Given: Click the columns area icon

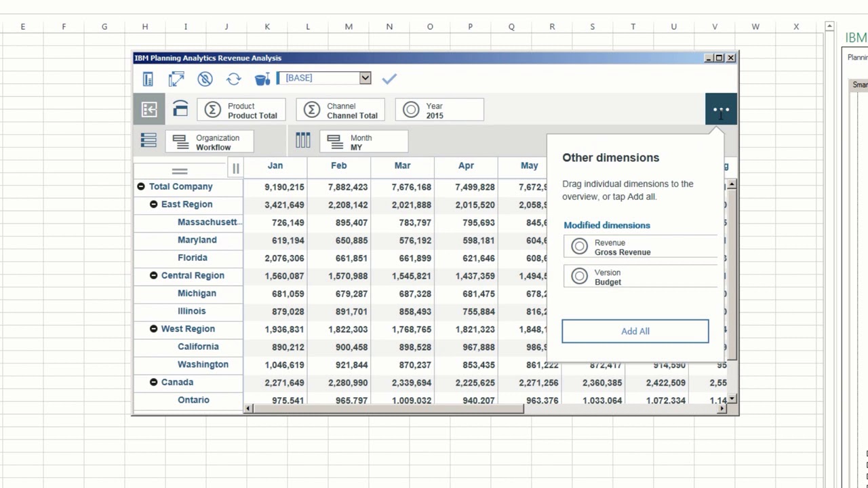Looking at the screenshot, I should pyautogui.click(x=302, y=140).
